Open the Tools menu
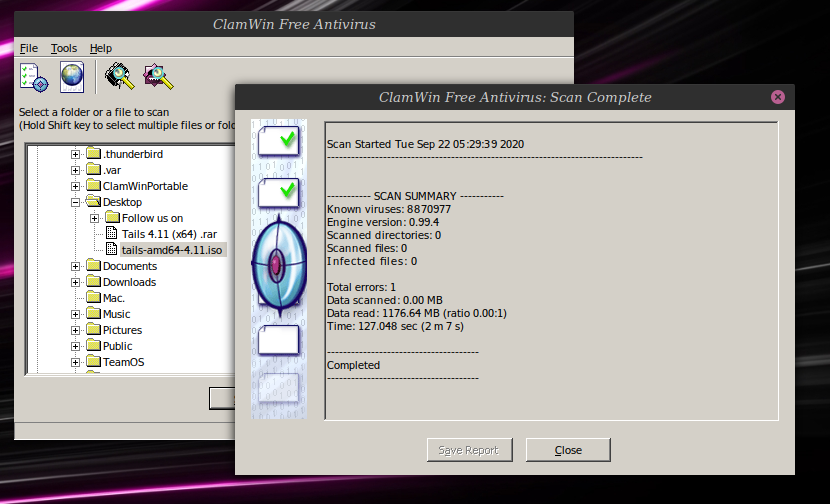 (64, 48)
